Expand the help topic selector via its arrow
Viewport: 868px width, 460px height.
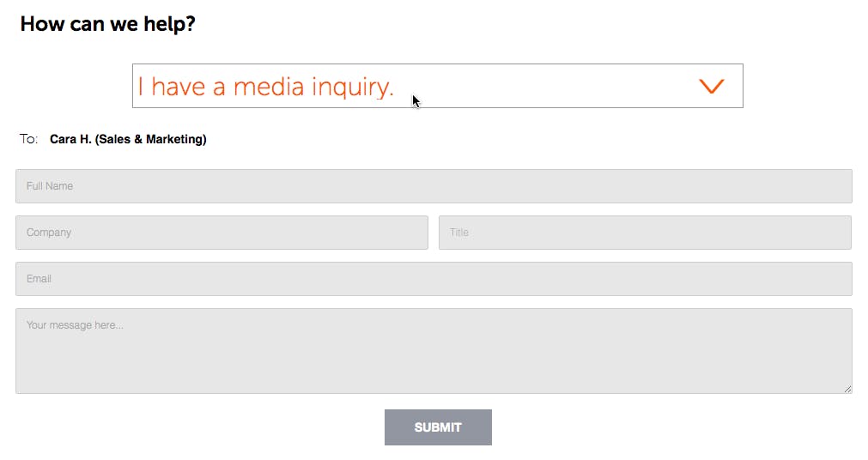[712, 87]
